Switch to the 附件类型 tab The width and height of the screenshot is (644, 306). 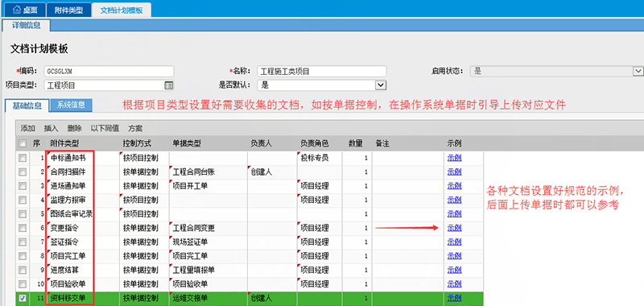click(x=68, y=10)
